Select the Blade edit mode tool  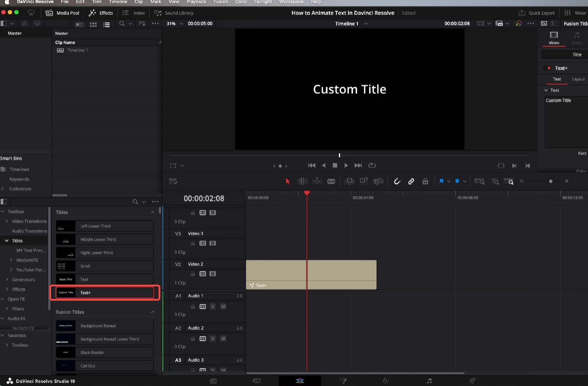331,181
